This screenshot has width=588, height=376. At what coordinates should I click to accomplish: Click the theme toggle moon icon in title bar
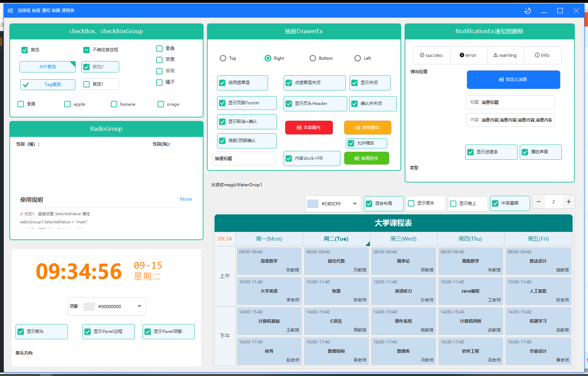528,11
